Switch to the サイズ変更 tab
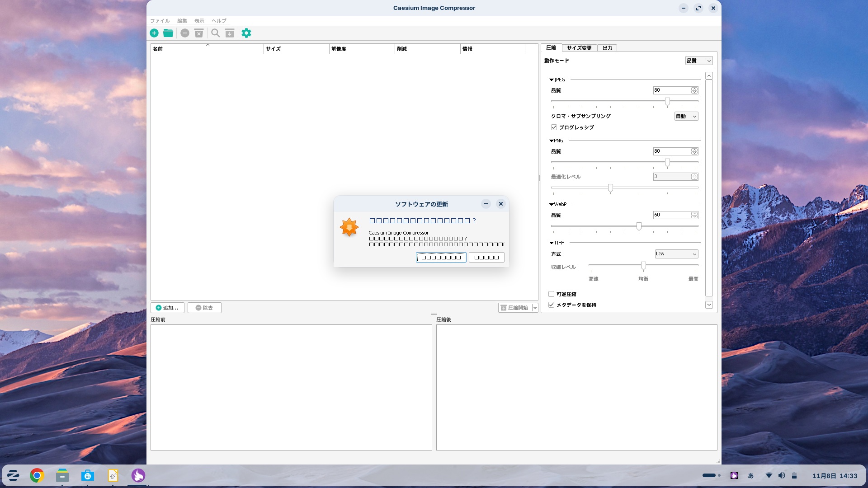Viewport: 868px width, 488px height. pyautogui.click(x=579, y=48)
